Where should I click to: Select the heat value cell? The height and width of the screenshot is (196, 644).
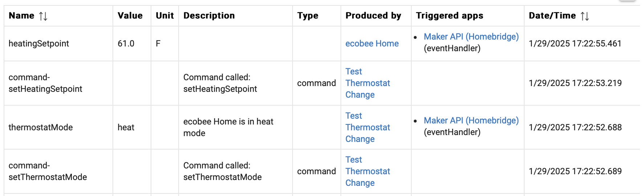point(132,127)
